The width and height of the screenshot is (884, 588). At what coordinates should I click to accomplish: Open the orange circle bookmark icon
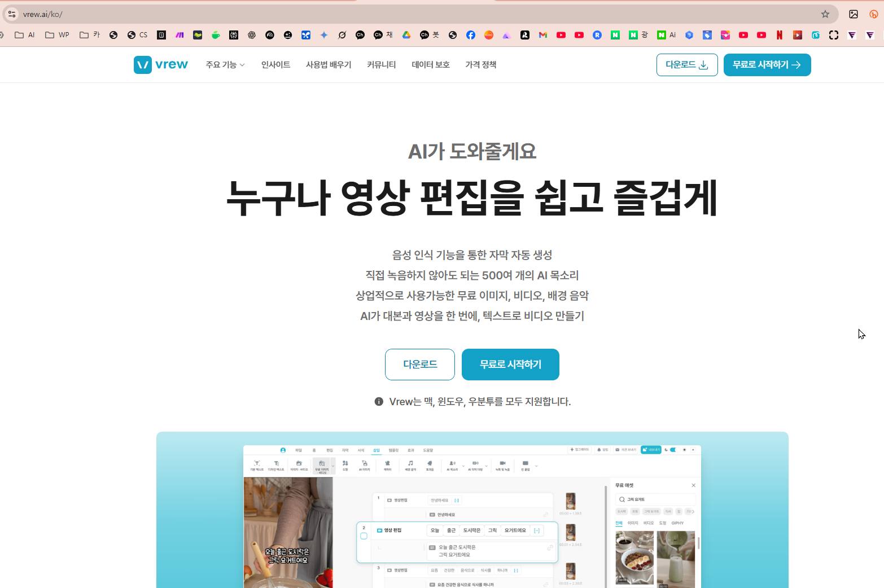(489, 35)
